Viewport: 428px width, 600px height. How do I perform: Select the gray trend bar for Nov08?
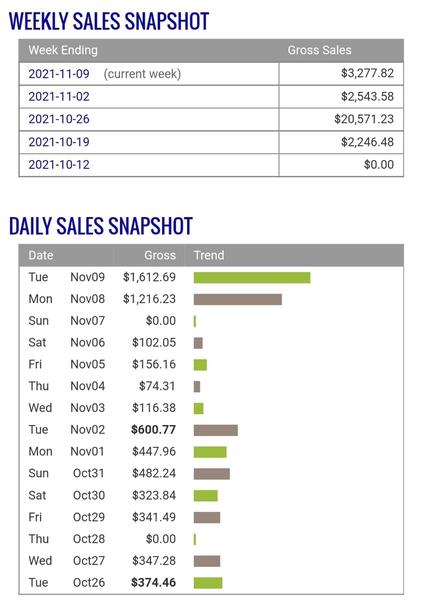[238, 299]
